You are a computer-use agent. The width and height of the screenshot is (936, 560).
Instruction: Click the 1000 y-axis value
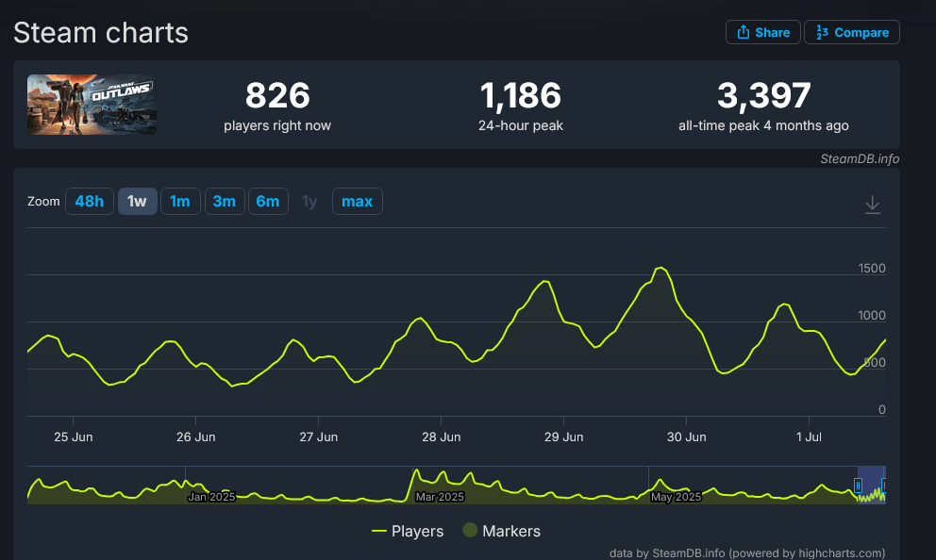point(872,316)
